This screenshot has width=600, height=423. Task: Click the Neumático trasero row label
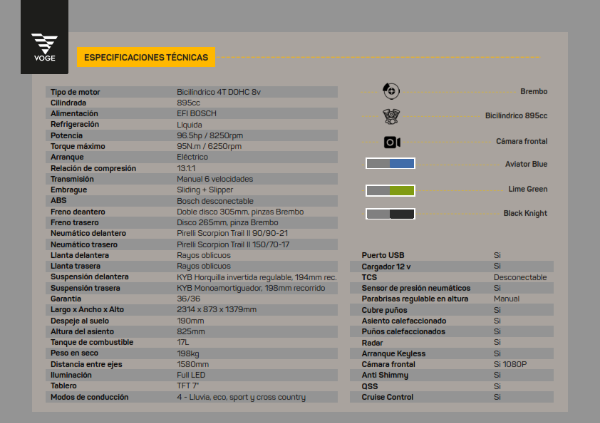[x=84, y=245]
